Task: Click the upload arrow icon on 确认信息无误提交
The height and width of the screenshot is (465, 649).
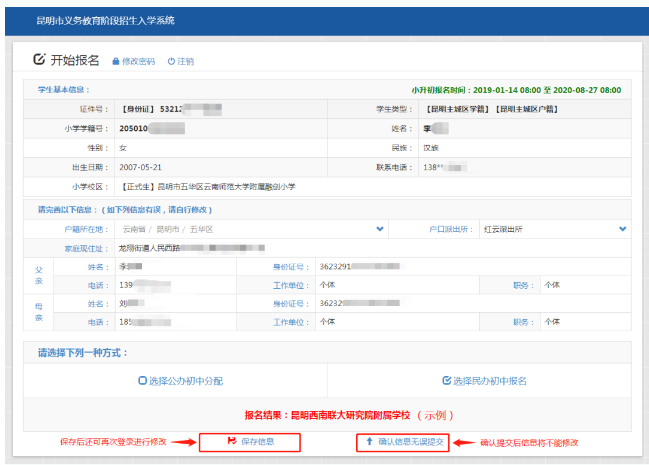Action: [369, 441]
